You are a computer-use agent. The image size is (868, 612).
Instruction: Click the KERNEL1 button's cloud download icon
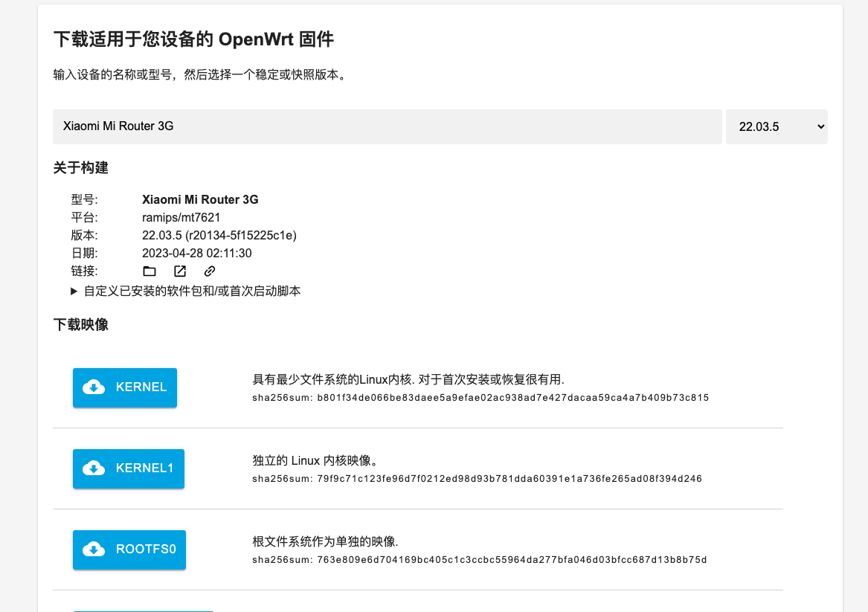94,468
